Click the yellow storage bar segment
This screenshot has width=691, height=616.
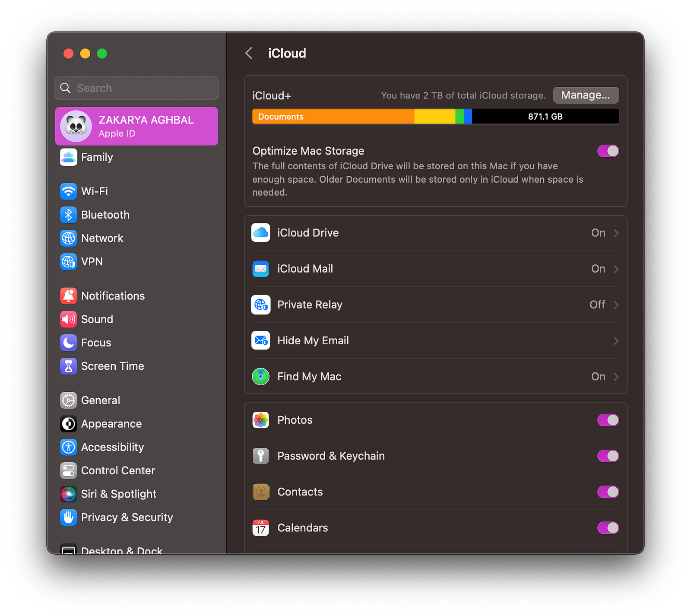(x=435, y=117)
